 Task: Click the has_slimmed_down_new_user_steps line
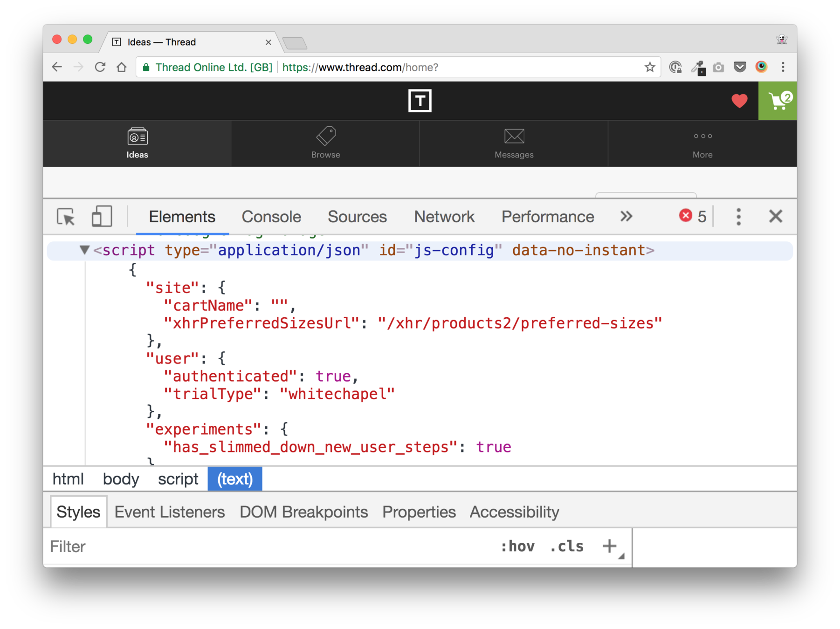tap(337, 447)
